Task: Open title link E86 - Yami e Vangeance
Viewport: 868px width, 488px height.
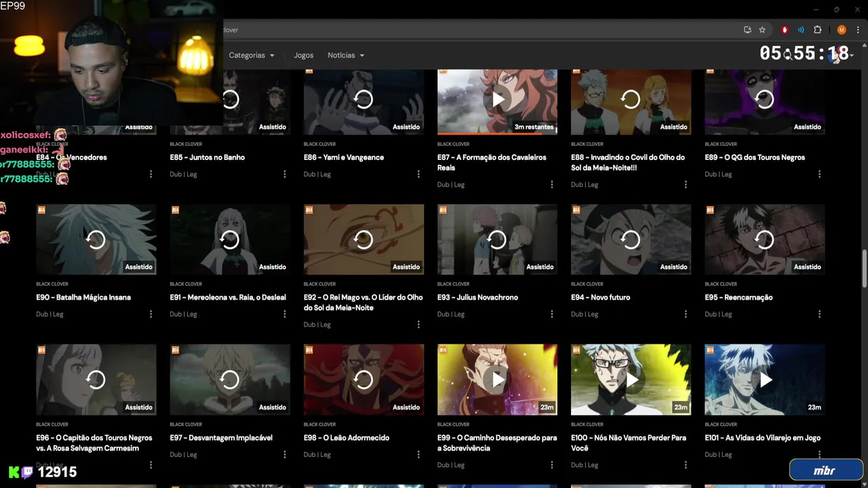Action: pos(344,157)
